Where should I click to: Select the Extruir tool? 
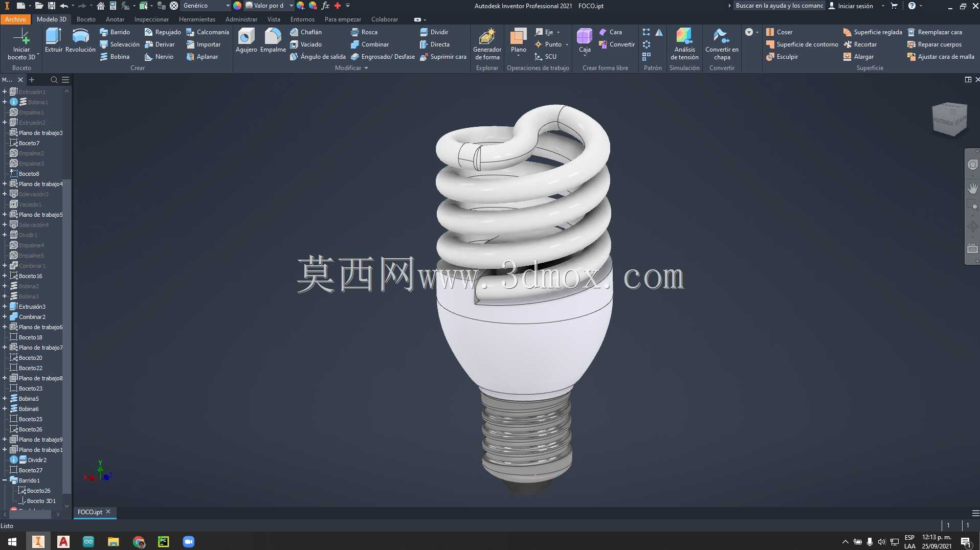(x=53, y=40)
